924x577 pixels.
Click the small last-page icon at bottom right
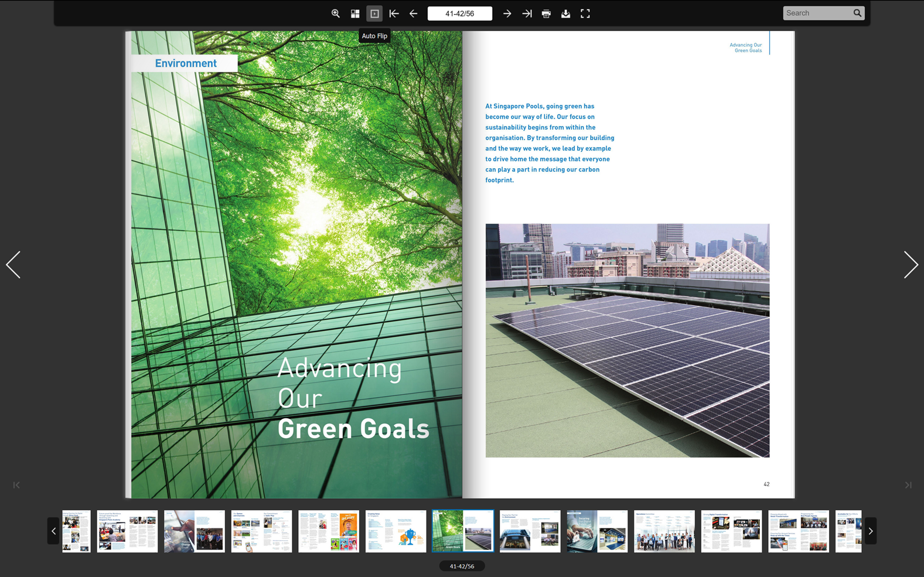[x=908, y=485]
